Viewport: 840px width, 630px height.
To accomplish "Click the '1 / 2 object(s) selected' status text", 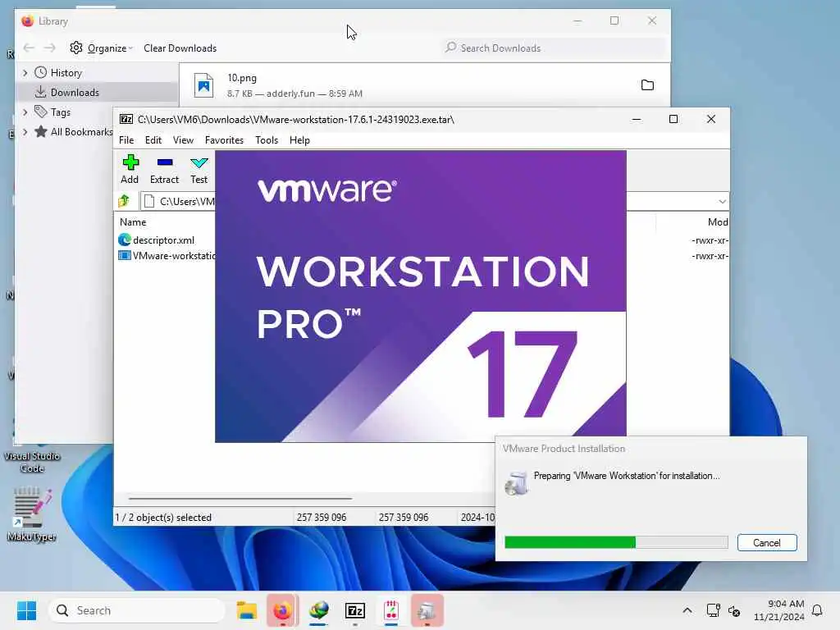I will [x=163, y=518].
